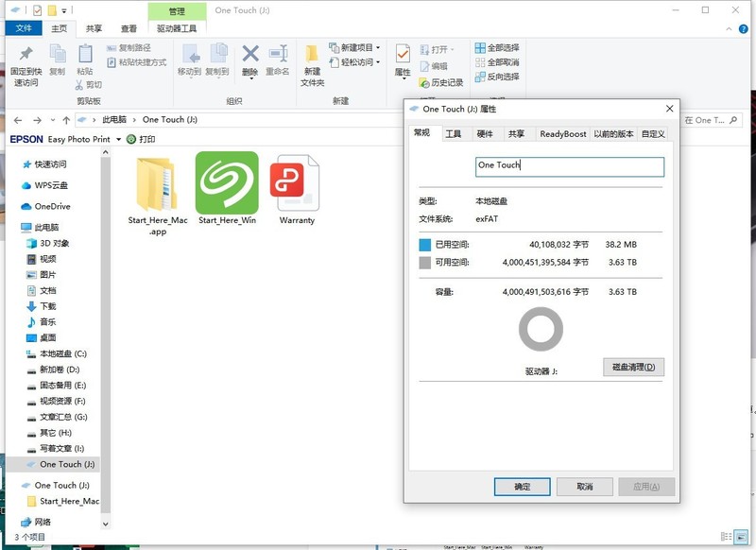The width and height of the screenshot is (756, 550).
Task: Click Cut scissors icon
Action: tap(79, 85)
